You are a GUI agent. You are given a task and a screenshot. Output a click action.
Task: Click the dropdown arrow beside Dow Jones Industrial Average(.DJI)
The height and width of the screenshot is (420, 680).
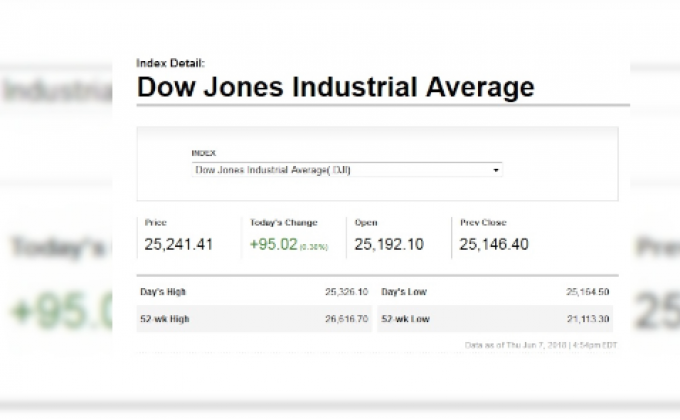point(496,171)
